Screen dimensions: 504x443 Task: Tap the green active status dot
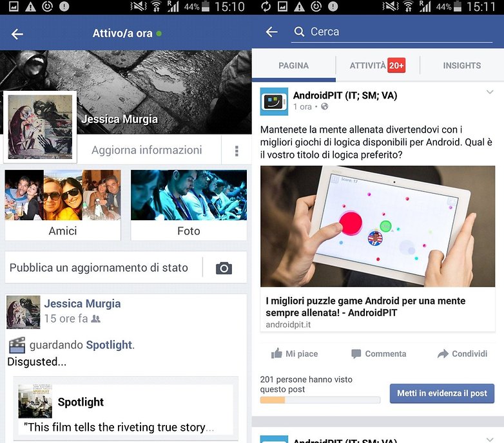[x=159, y=33]
